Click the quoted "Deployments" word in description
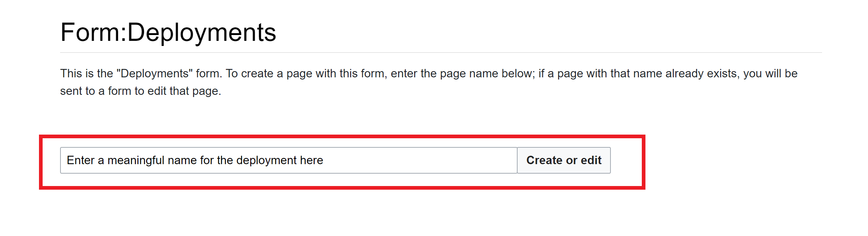 coord(154,73)
